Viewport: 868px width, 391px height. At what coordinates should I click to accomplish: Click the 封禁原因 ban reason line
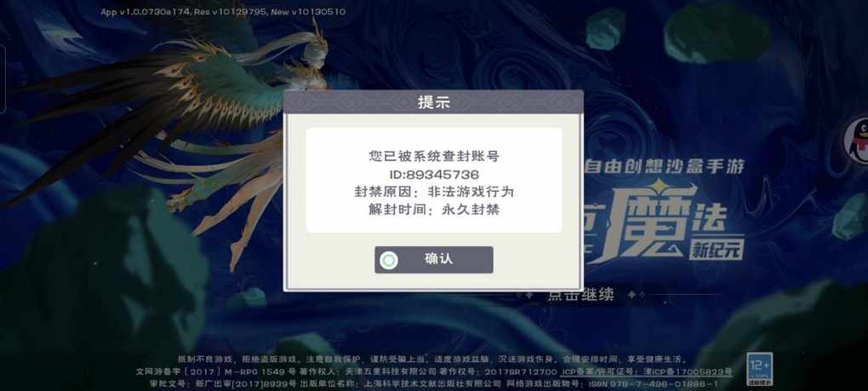(x=434, y=193)
